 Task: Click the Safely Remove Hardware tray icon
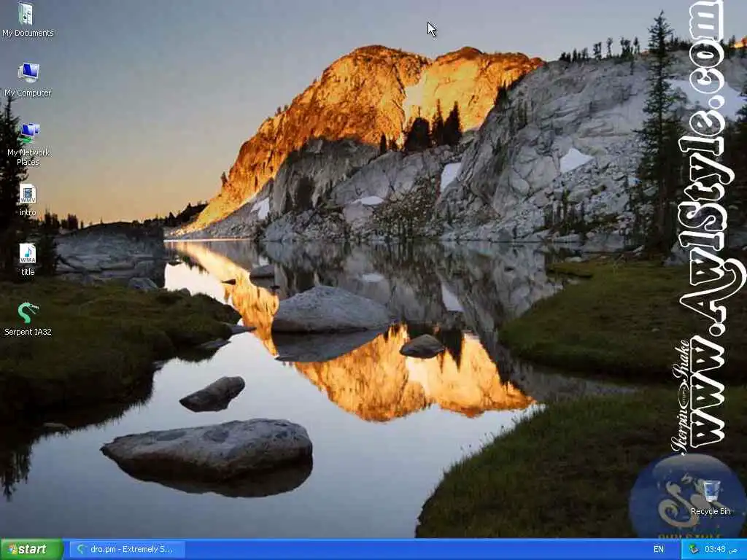(x=694, y=549)
